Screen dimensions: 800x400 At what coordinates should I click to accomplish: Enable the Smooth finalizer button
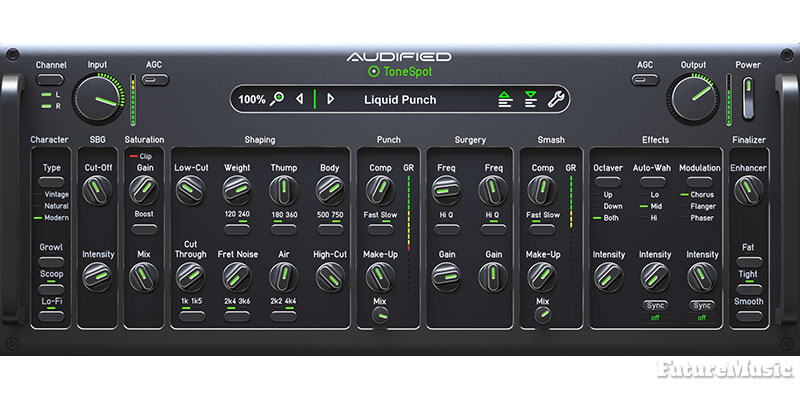(x=749, y=316)
